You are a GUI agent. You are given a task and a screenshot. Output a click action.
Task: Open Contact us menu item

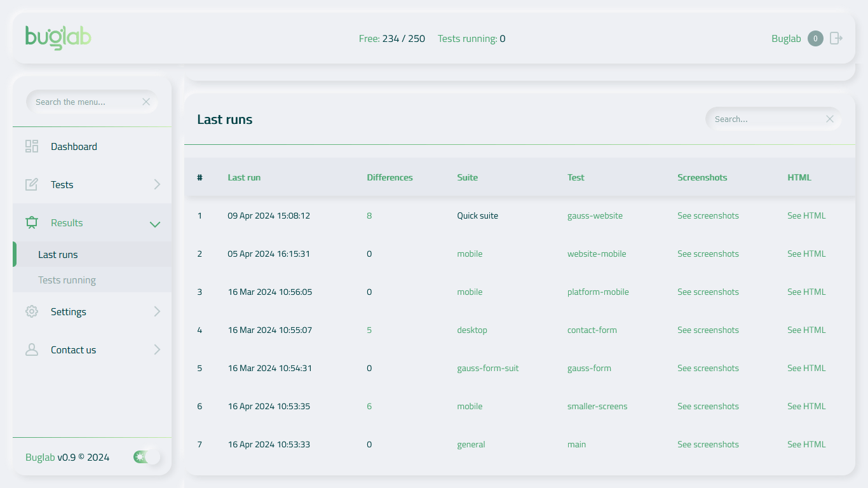[x=92, y=349]
